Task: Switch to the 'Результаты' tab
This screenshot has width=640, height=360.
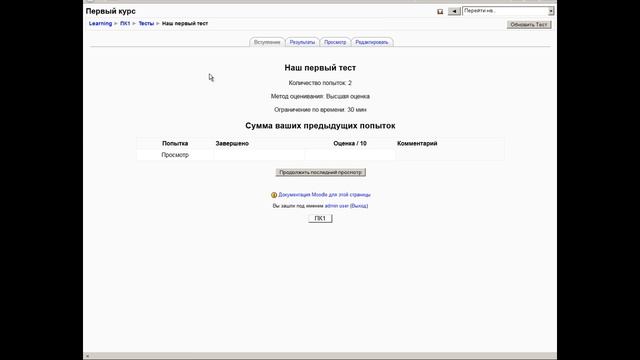Action: click(302, 42)
